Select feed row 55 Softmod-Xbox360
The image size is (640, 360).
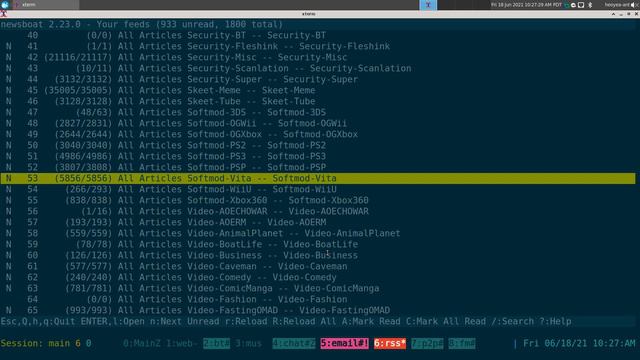(x=318, y=200)
